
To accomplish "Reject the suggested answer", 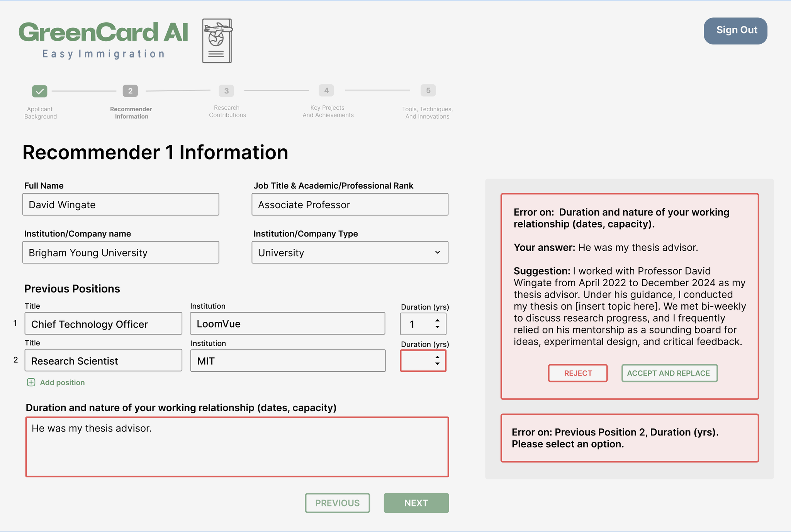I will tap(577, 373).
